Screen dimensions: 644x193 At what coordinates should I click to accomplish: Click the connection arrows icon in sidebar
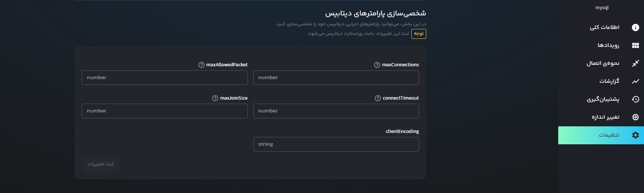coord(635,63)
